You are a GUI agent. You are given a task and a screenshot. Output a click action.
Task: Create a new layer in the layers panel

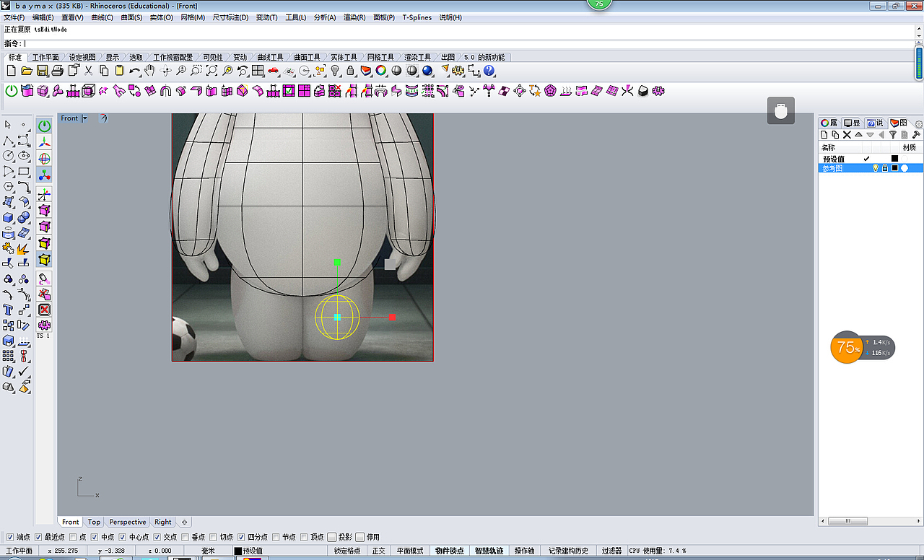(x=824, y=135)
